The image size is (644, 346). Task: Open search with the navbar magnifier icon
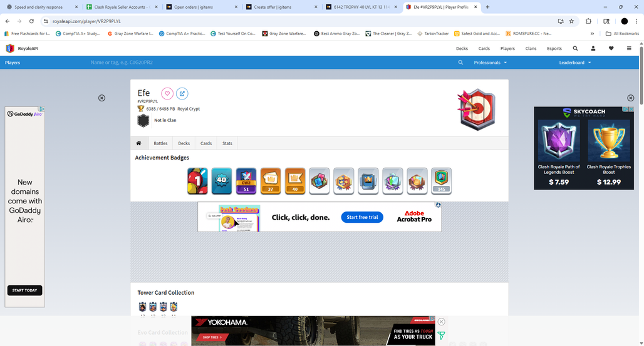[575, 48]
